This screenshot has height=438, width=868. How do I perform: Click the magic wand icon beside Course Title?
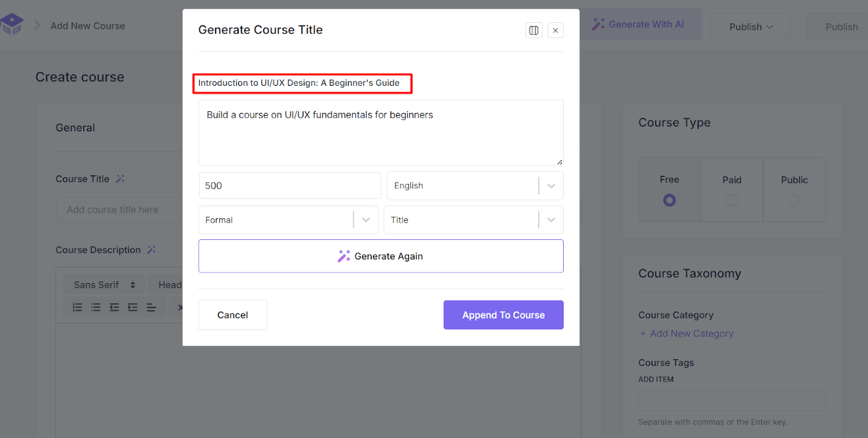(120, 179)
